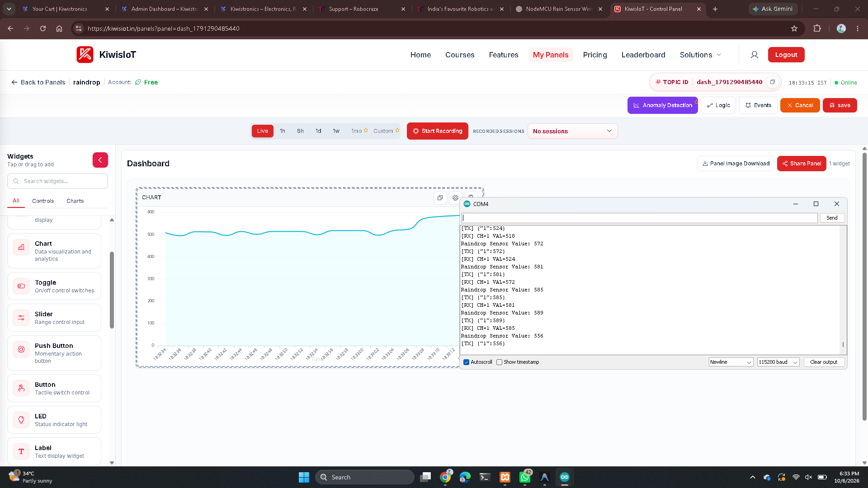Image resolution: width=868 pixels, height=488 pixels.
Task: Add the Push Button widget
Action: [x=54, y=353]
